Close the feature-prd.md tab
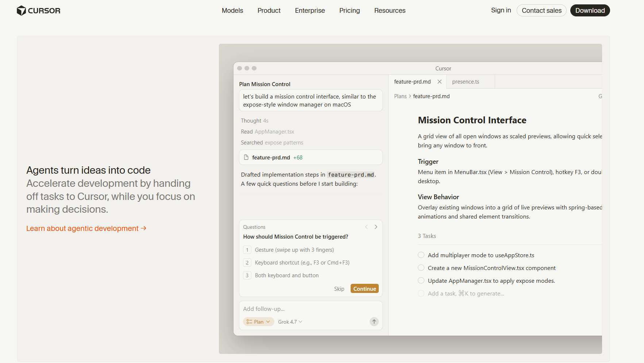This screenshot has width=644, height=363. pyautogui.click(x=440, y=82)
